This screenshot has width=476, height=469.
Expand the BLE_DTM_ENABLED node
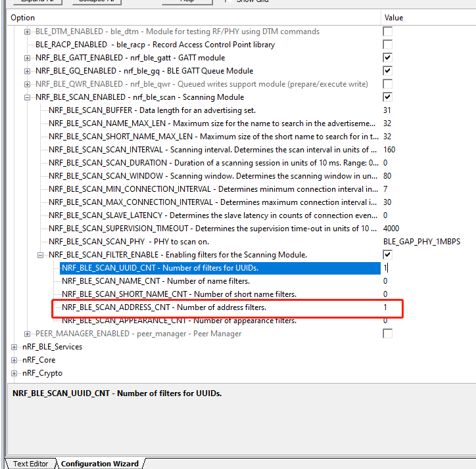pyautogui.click(x=28, y=32)
